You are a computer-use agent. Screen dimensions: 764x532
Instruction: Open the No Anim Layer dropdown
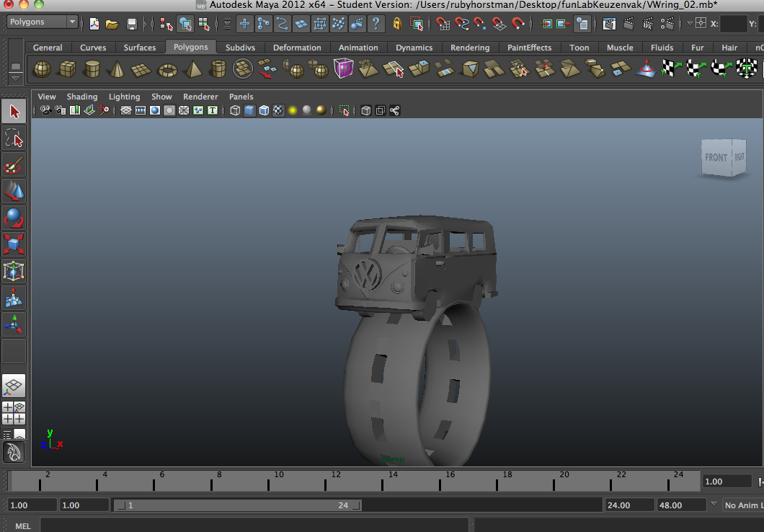pos(743,505)
